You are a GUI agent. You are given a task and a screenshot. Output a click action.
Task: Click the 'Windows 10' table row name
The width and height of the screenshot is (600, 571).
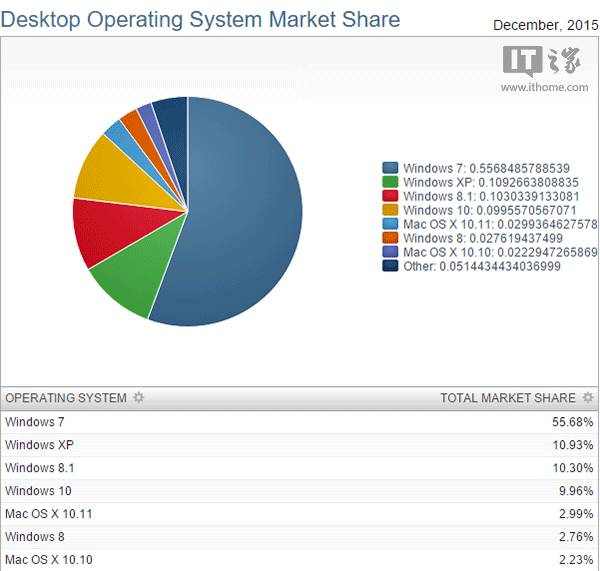[x=38, y=491]
